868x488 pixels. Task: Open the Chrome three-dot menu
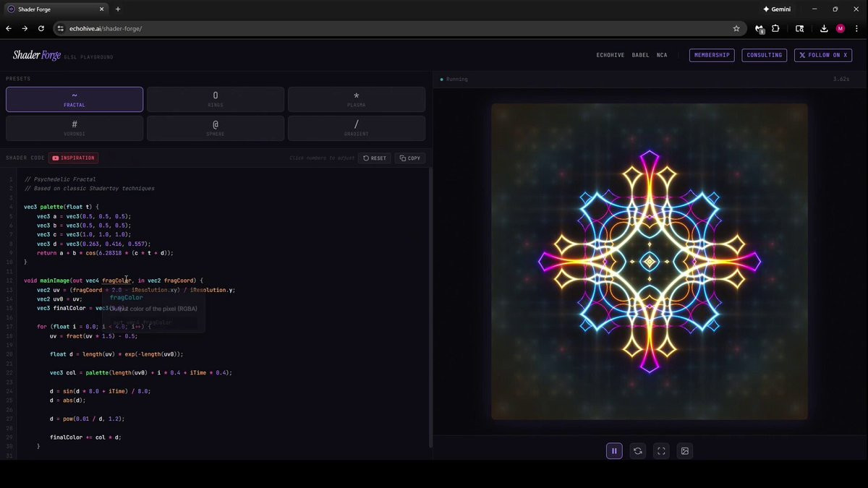pos(856,28)
